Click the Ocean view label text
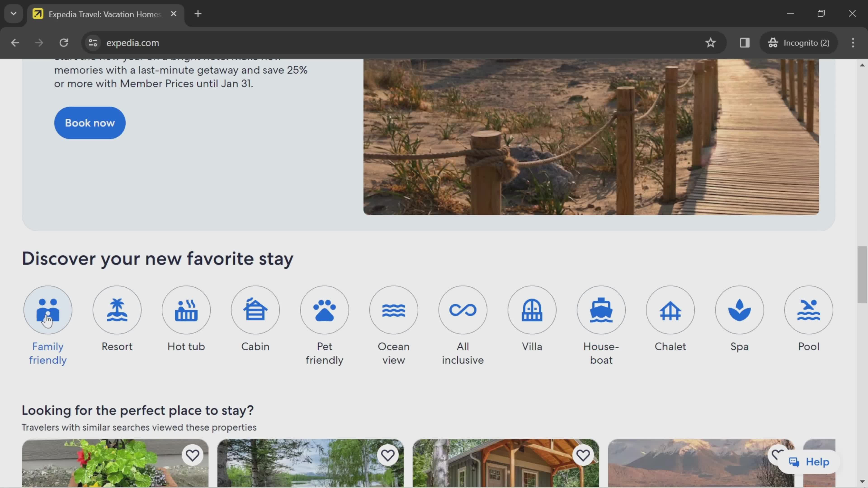This screenshot has height=488, width=868. click(x=394, y=353)
